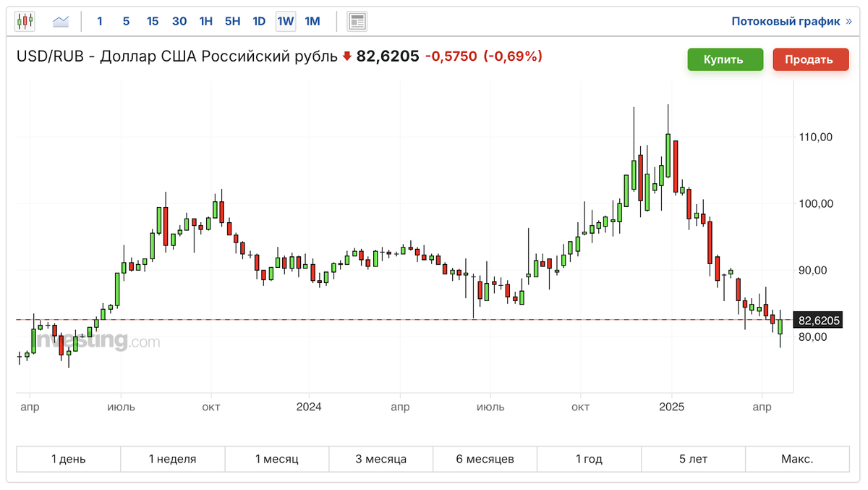868x490 pixels.
Task: Select the 1 год range tab
Action: (590, 459)
